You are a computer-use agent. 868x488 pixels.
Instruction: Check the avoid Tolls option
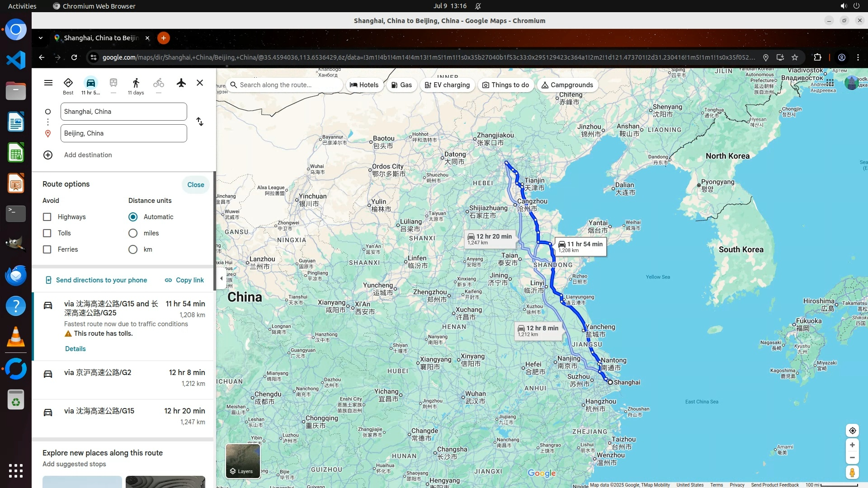(47, 233)
